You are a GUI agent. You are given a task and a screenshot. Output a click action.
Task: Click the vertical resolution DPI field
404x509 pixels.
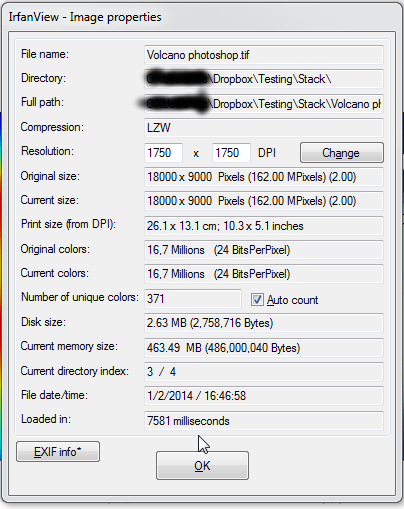point(231,153)
